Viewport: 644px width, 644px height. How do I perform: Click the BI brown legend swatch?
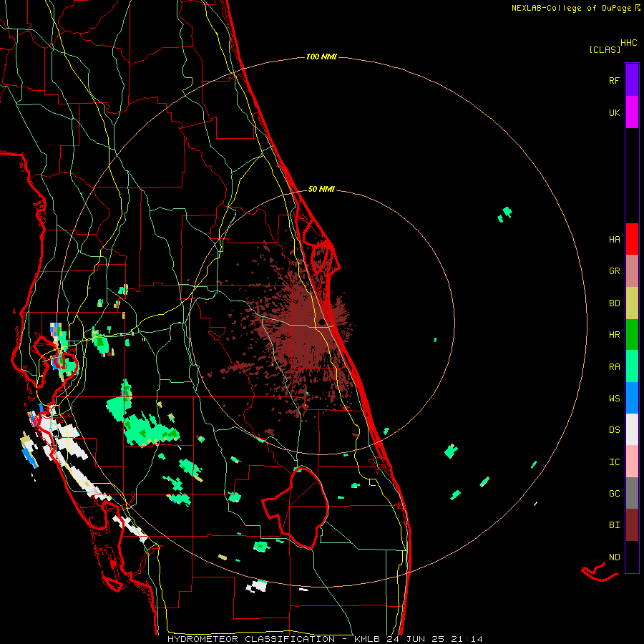tap(632, 525)
